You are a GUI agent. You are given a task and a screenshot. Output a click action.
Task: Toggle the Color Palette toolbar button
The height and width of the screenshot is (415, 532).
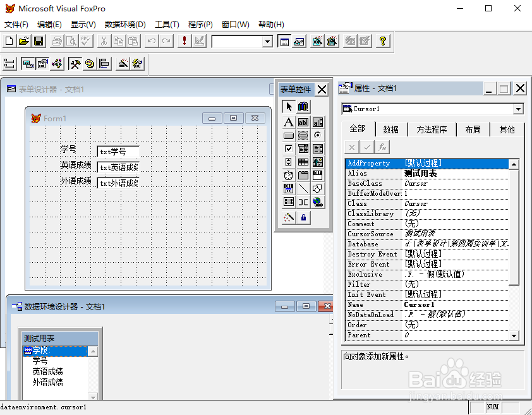pos(89,63)
